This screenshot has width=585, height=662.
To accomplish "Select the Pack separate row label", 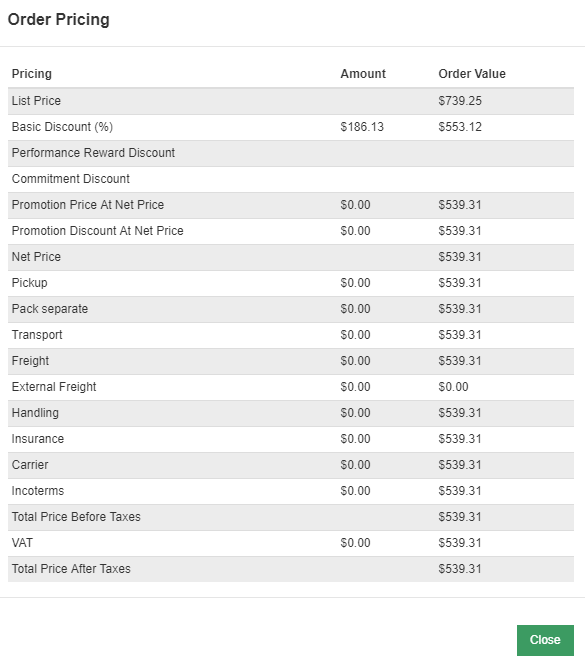I will 50,309.
